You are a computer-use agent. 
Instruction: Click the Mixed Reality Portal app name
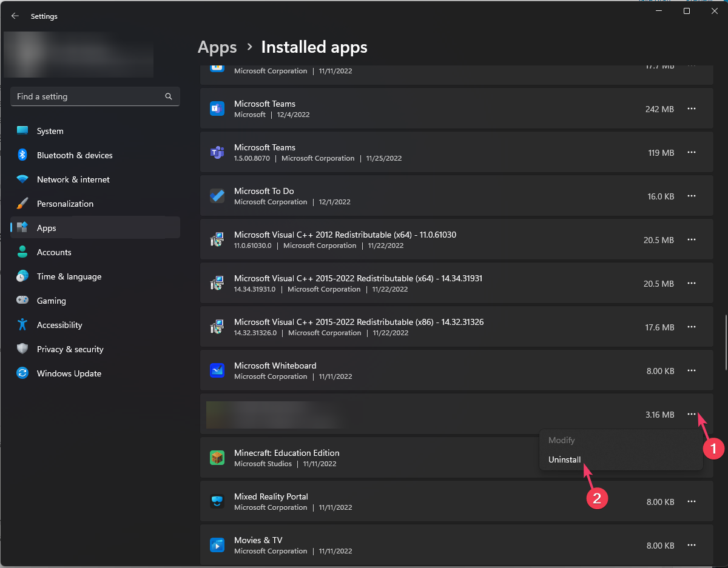tap(271, 496)
